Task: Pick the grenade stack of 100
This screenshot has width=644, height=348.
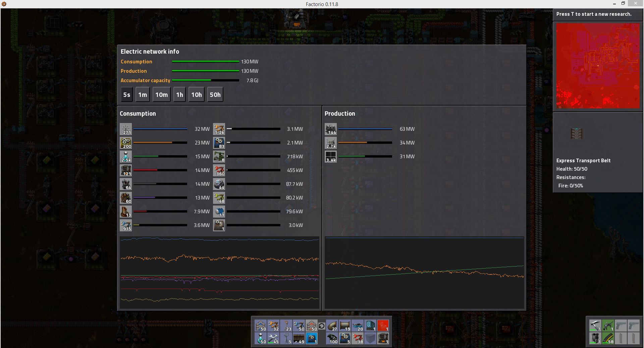Action: point(332,338)
